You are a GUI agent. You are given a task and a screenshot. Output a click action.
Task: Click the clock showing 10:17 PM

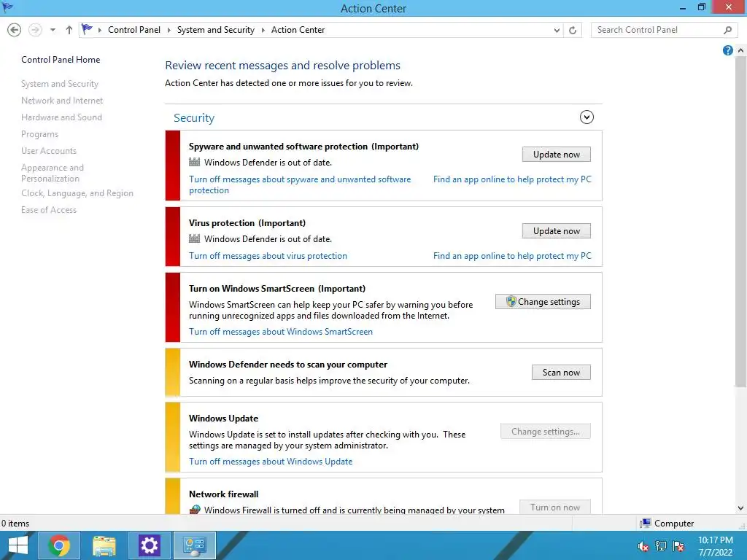[x=715, y=540]
